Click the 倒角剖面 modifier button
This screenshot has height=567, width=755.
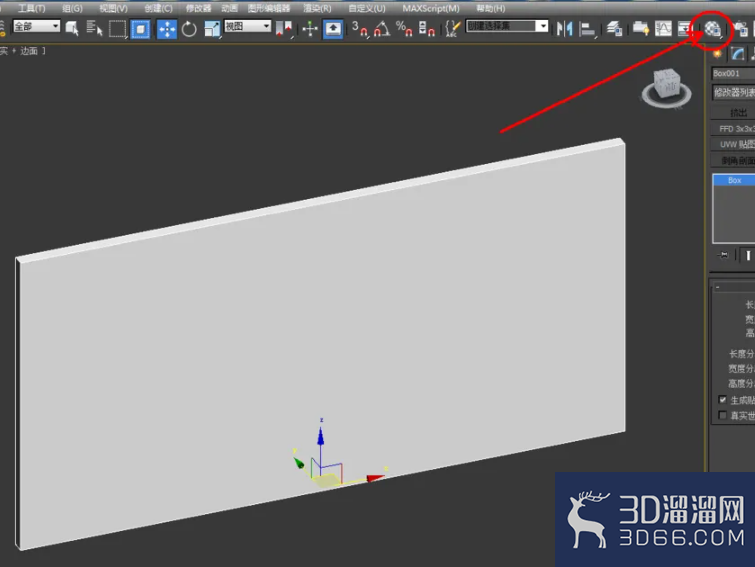(x=733, y=160)
